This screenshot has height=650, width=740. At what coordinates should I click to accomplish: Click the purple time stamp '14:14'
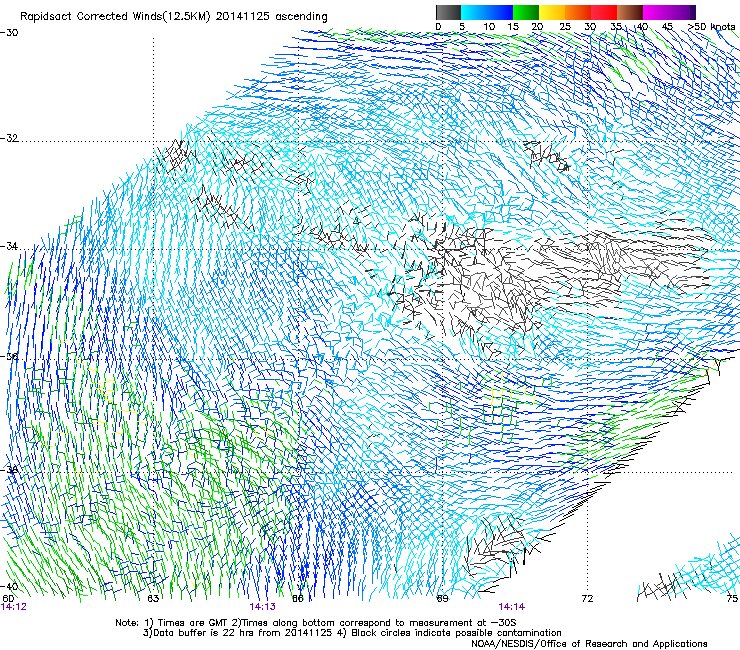pyautogui.click(x=512, y=607)
